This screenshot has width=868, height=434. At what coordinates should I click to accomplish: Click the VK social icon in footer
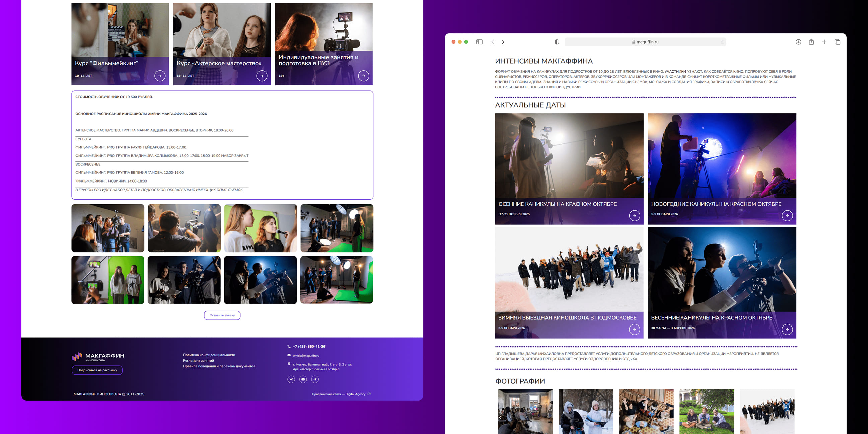coord(291,379)
